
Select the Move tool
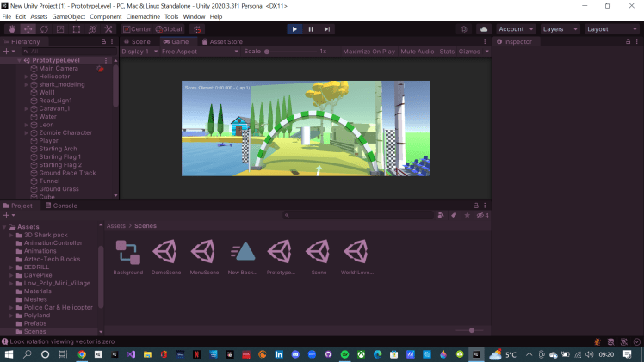point(27,29)
